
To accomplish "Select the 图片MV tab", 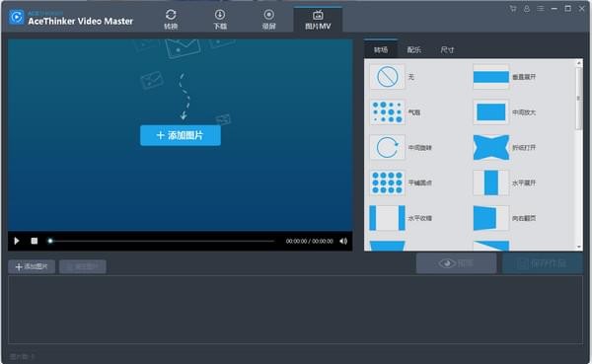I will coord(318,20).
